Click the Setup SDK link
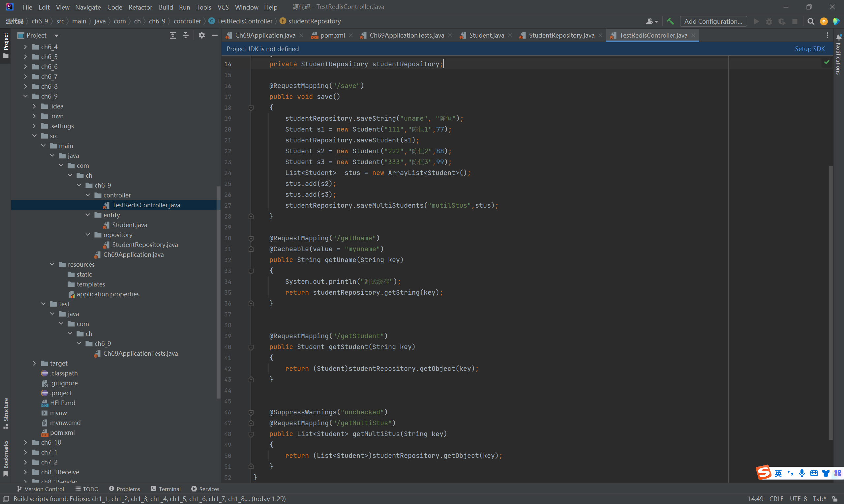Image resolution: width=844 pixels, height=504 pixels. pyautogui.click(x=809, y=49)
